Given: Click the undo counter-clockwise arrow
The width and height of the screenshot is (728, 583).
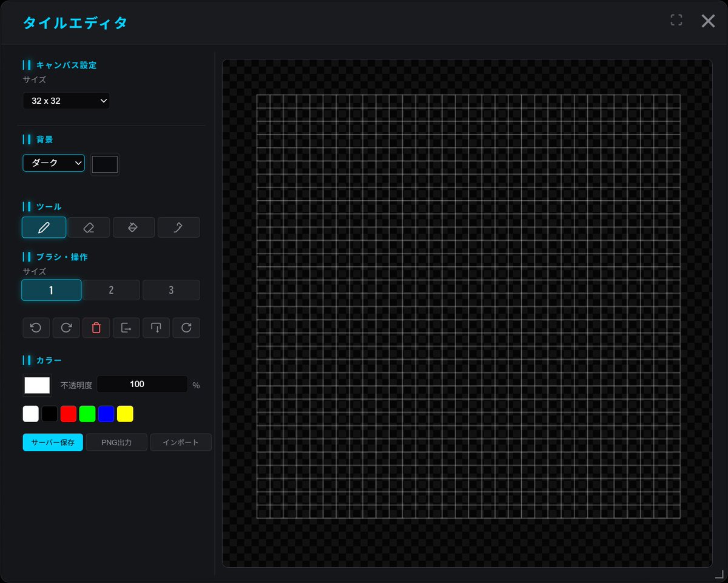Looking at the screenshot, I should pos(36,328).
